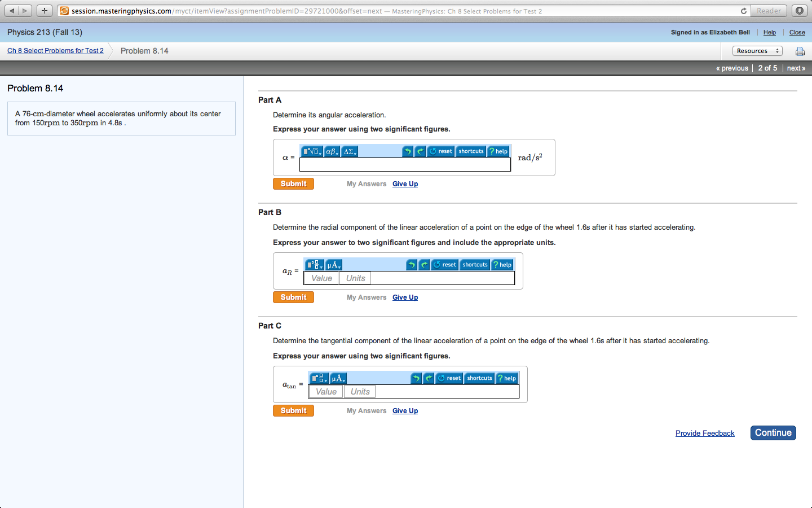Click the shortcuts button in Part B toolbar
Viewport: 812px width, 508px height.
[475, 264]
